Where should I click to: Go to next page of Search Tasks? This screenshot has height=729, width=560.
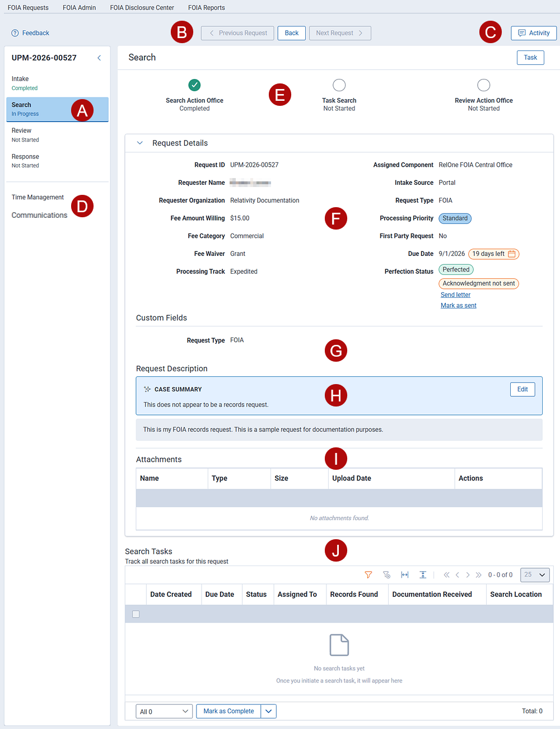468,575
